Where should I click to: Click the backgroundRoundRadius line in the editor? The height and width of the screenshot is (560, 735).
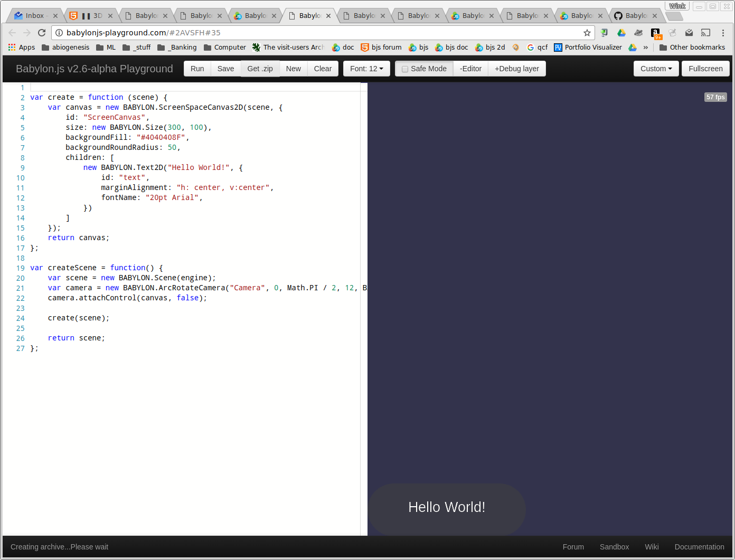click(x=123, y=147)
